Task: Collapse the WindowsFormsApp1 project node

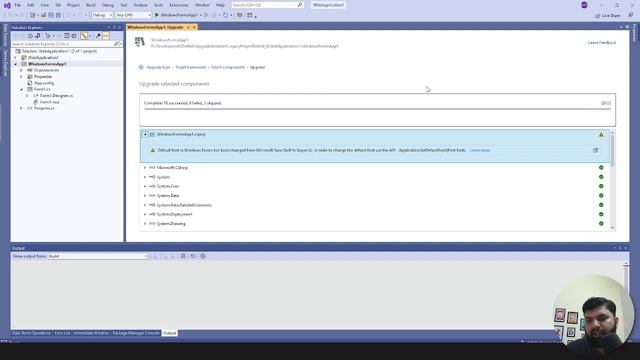Action: tap(16, 64)
